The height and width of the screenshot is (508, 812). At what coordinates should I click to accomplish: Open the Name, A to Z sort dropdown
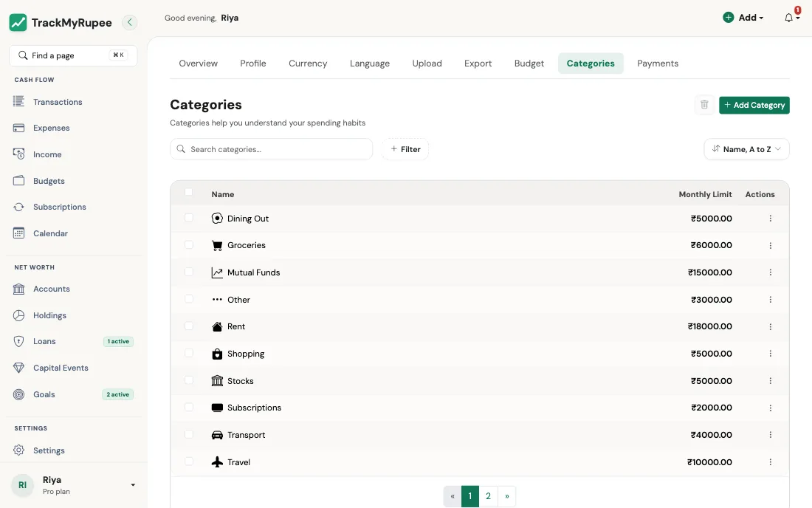(x=746, y=149)
